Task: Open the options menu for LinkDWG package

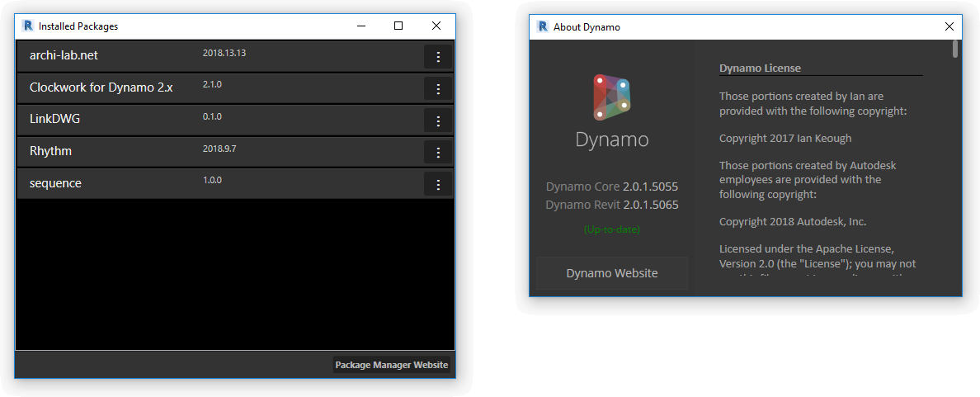Action: [438, 121]
